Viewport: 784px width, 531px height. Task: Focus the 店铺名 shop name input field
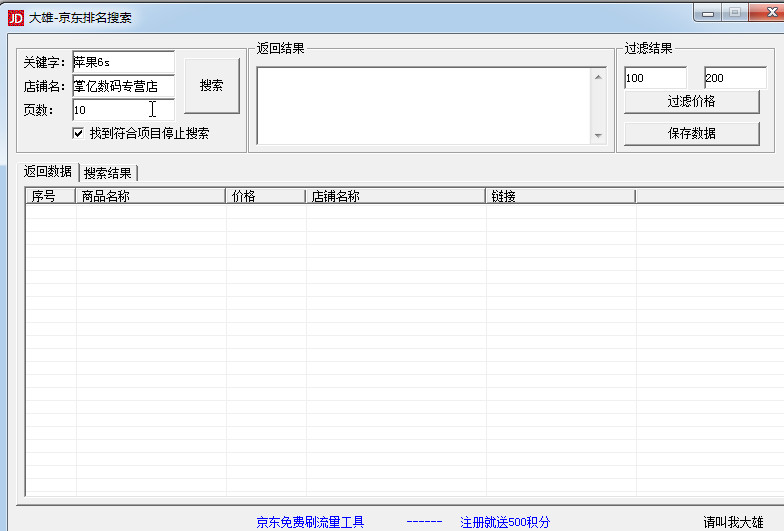(124, 86)
